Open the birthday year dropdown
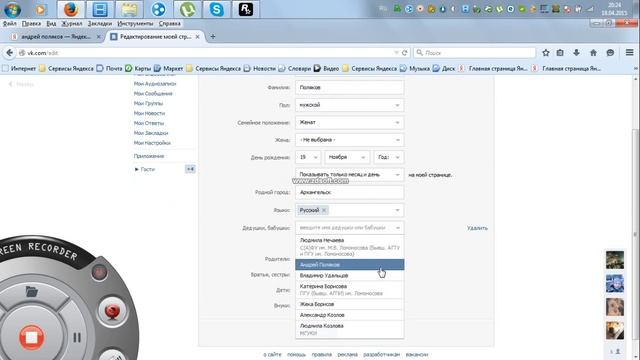The width and height of the screenshot is (640, 360). (388, 157)
